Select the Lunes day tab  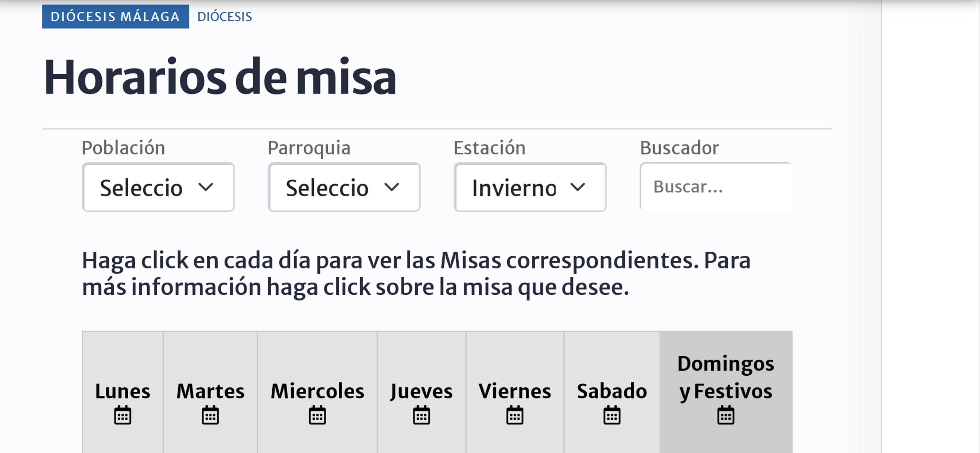123,392
